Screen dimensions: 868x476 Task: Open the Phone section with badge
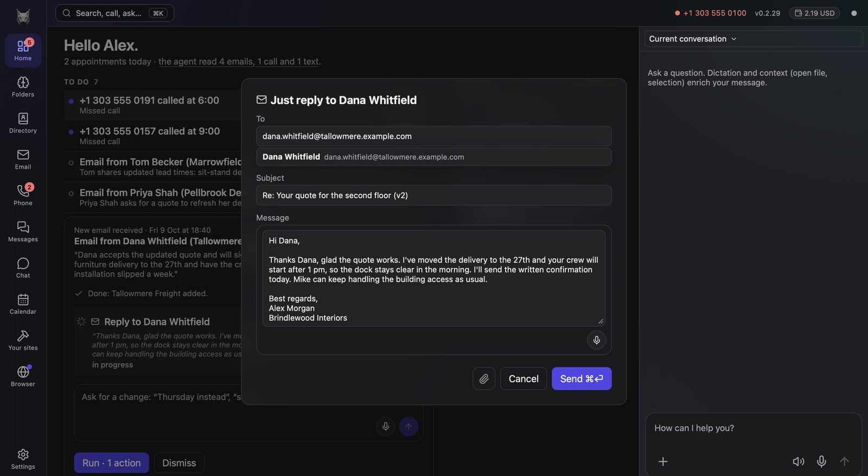point(23,195)
